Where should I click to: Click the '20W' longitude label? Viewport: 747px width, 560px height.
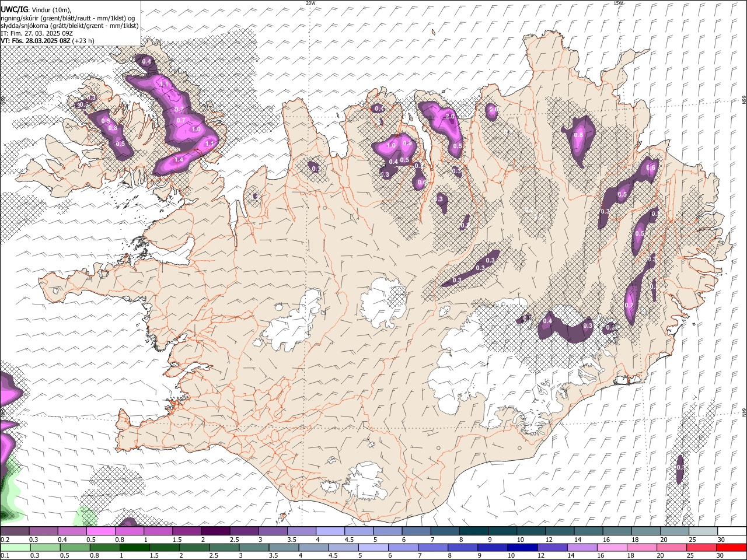[310, 3]
